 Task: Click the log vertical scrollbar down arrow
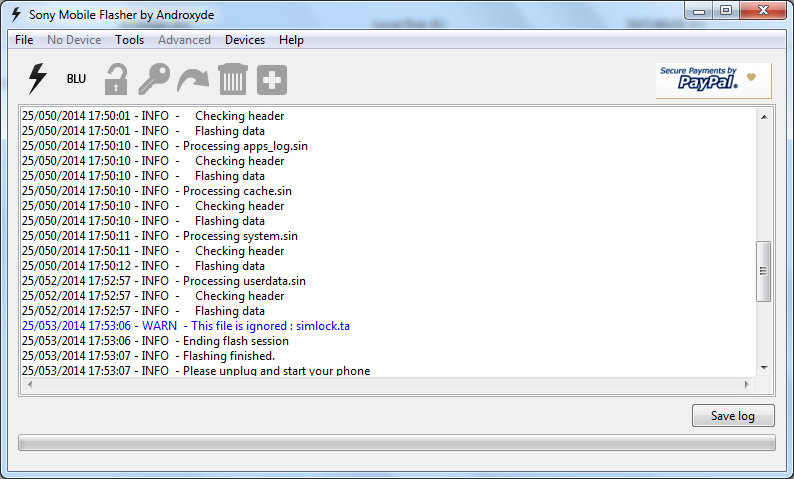click(x=764, y=368)
